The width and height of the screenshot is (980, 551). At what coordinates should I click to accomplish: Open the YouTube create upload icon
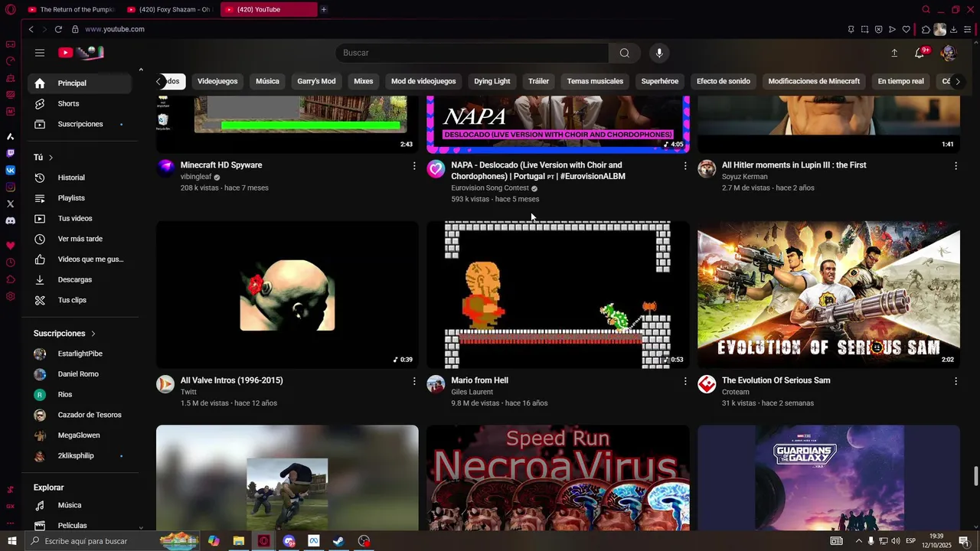click(894, 53)
